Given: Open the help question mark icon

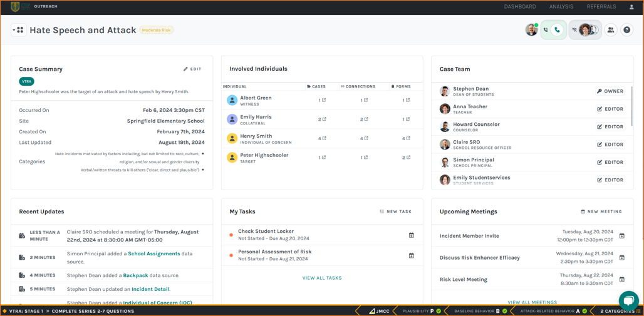Looking at the screenshot, I should 626,30.
